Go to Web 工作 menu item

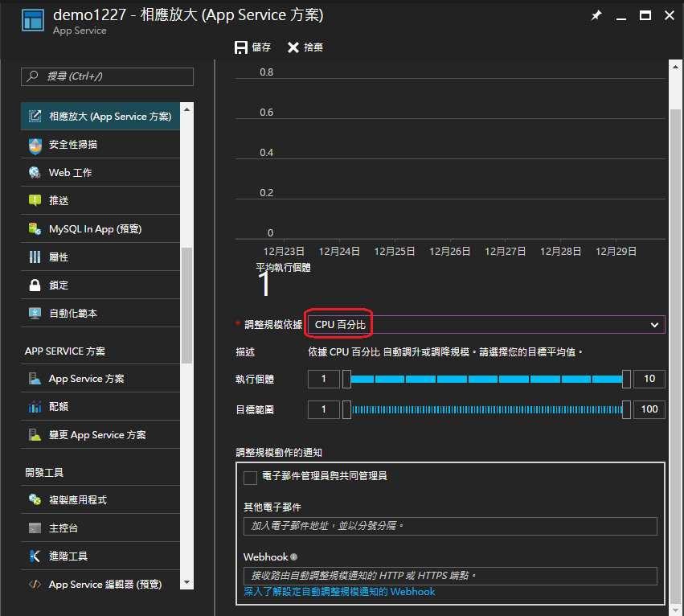pos(100,172)
